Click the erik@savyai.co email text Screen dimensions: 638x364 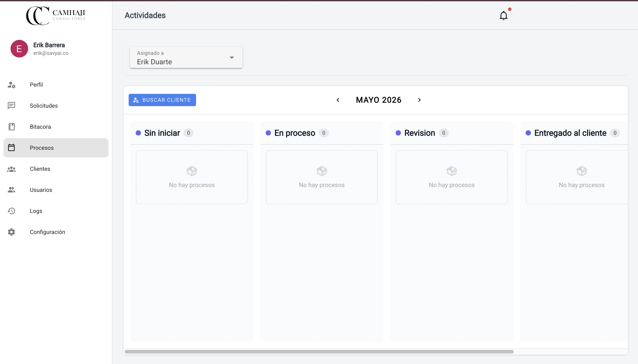pyautogui.click(x=51, y=53)
